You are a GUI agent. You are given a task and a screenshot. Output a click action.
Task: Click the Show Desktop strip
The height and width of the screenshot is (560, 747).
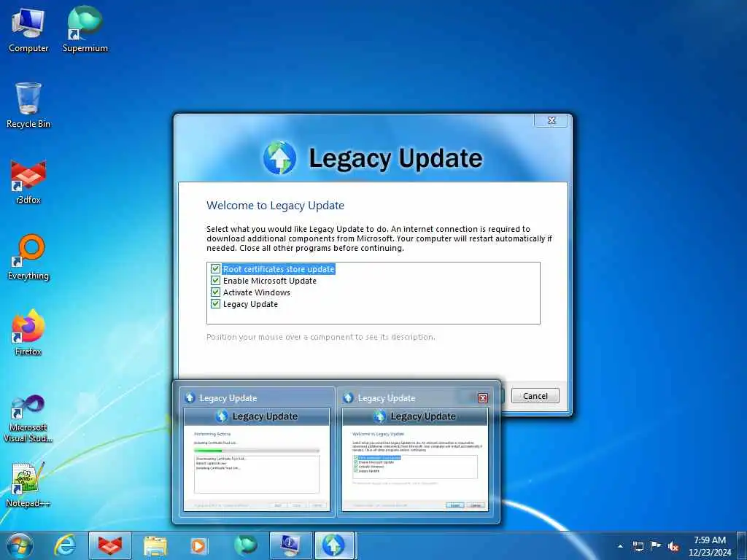click(742, 545)
